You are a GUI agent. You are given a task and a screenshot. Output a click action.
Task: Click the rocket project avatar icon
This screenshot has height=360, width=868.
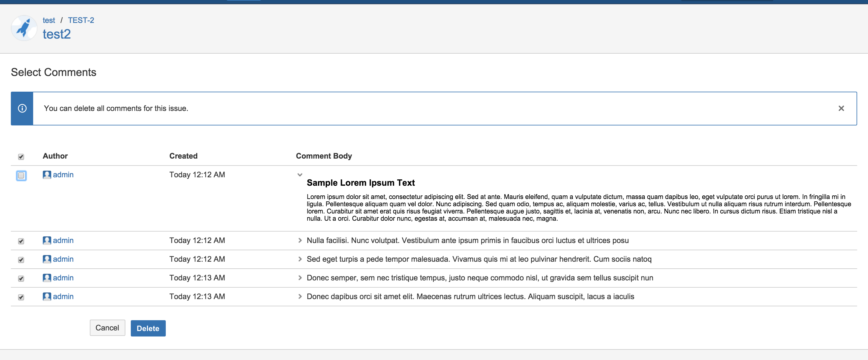(24, 28)
